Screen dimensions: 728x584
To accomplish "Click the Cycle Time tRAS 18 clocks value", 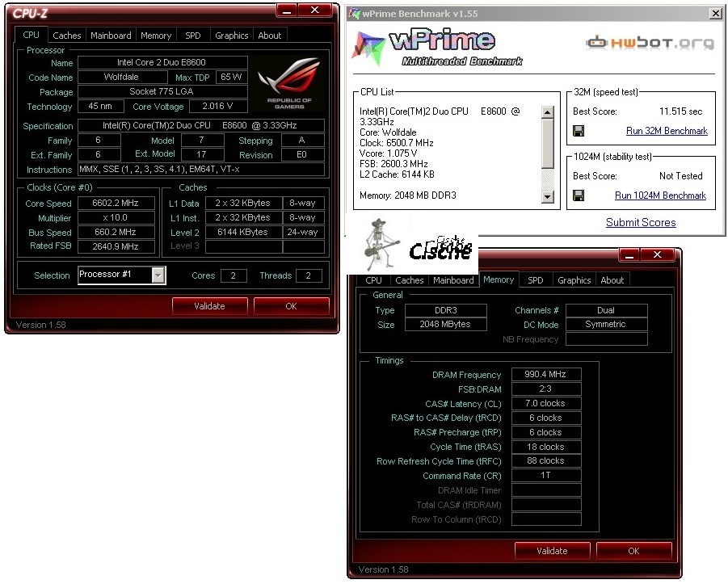I will (546, 447).
